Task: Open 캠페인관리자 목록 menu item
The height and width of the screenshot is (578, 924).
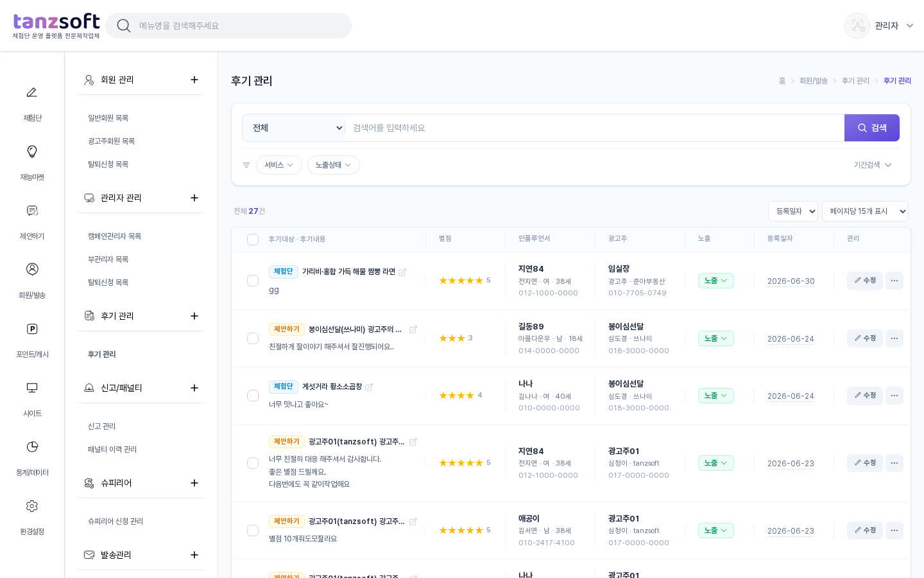Action: point(115,236)
